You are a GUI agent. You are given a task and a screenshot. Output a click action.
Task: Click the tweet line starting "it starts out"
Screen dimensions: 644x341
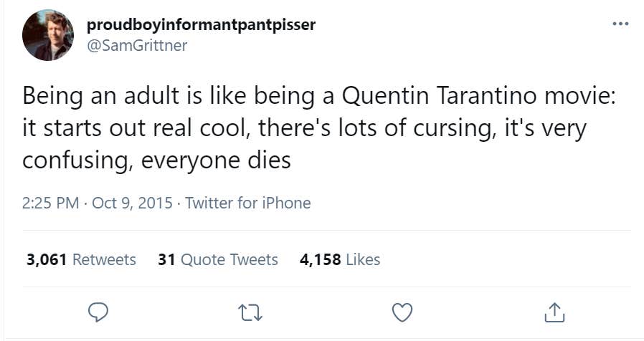pos(305,128)
